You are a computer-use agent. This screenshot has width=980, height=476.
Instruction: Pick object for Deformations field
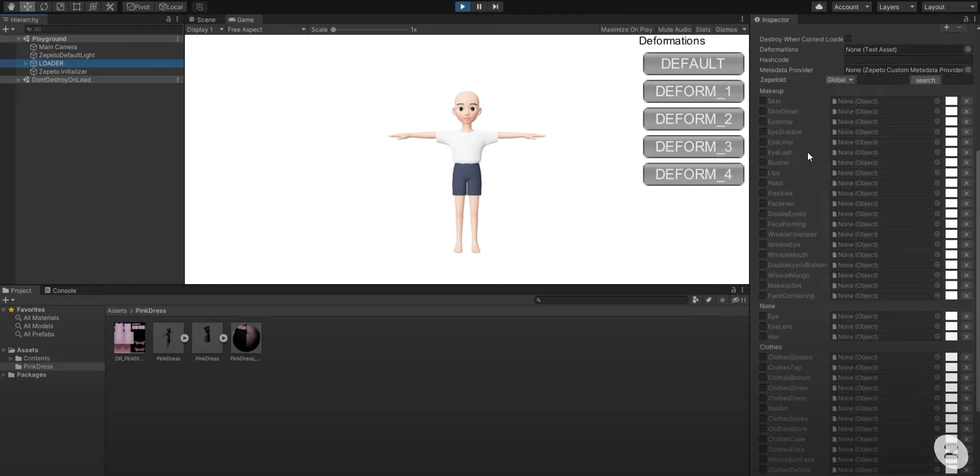pyautogui.click(x=968, y=50)
